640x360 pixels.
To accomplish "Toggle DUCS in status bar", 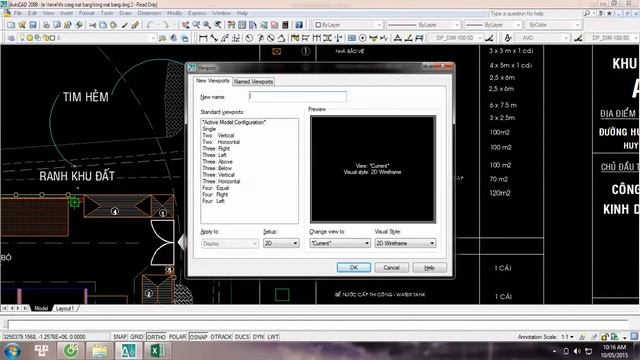I will (x=242, y=337).
